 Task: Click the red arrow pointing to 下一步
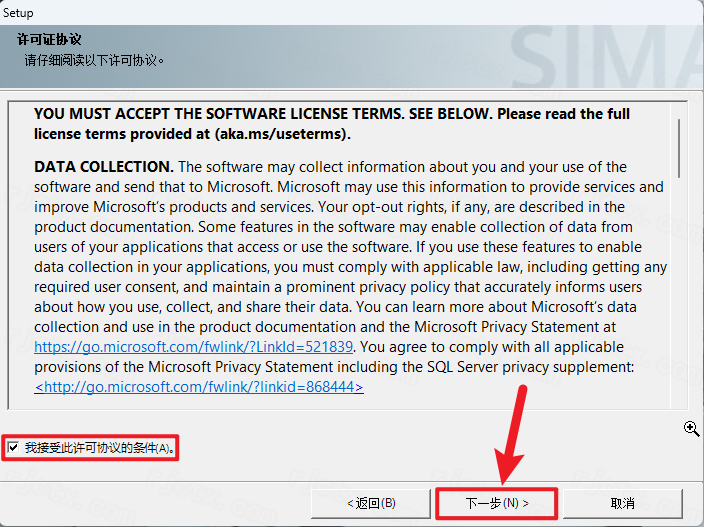(510, 435)
